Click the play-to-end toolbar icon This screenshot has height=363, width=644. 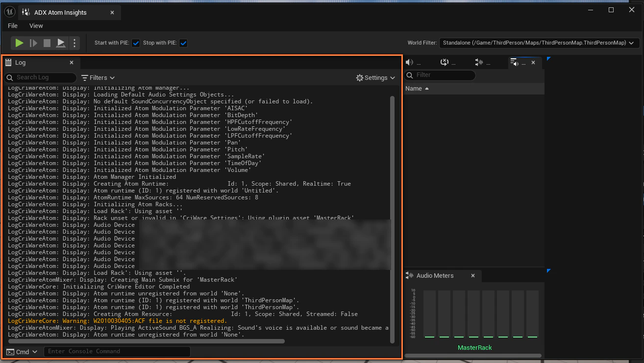pyautogui.click(x=61, y=43)
